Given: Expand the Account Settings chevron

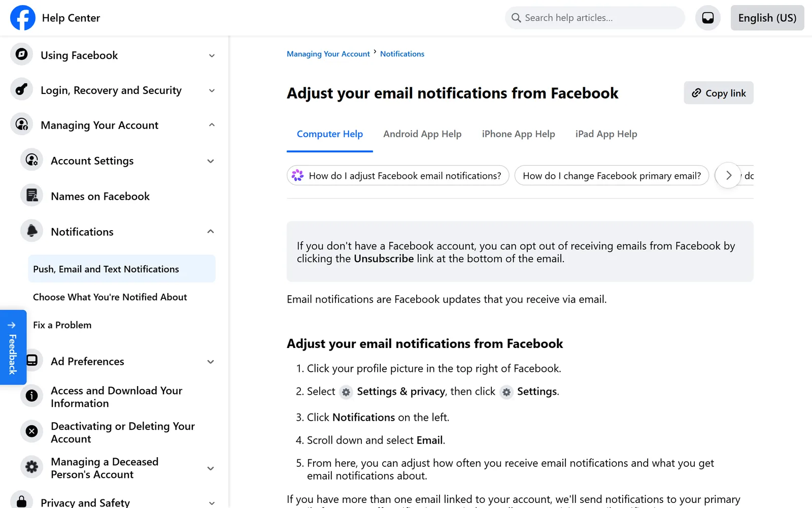Looking at the screenshot, I should 211,161.
